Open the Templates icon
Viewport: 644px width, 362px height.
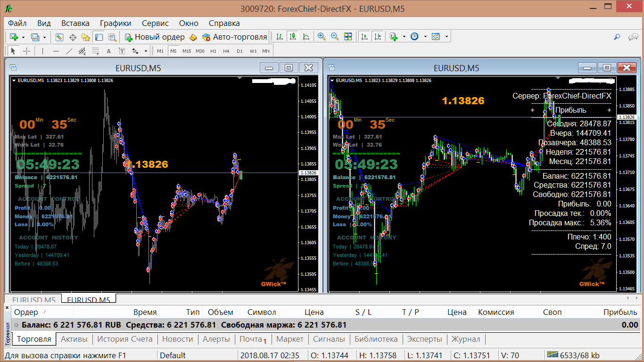[436, 37]
